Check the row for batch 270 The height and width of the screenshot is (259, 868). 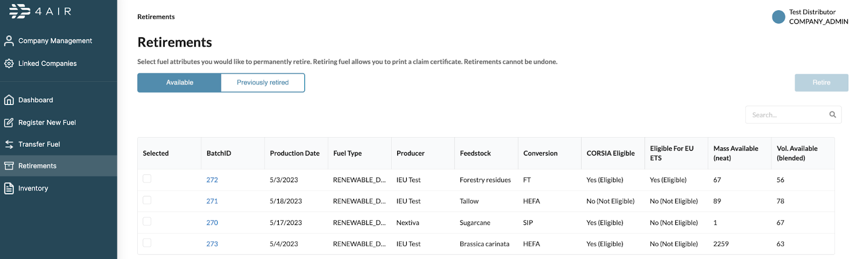click(147, 222)
